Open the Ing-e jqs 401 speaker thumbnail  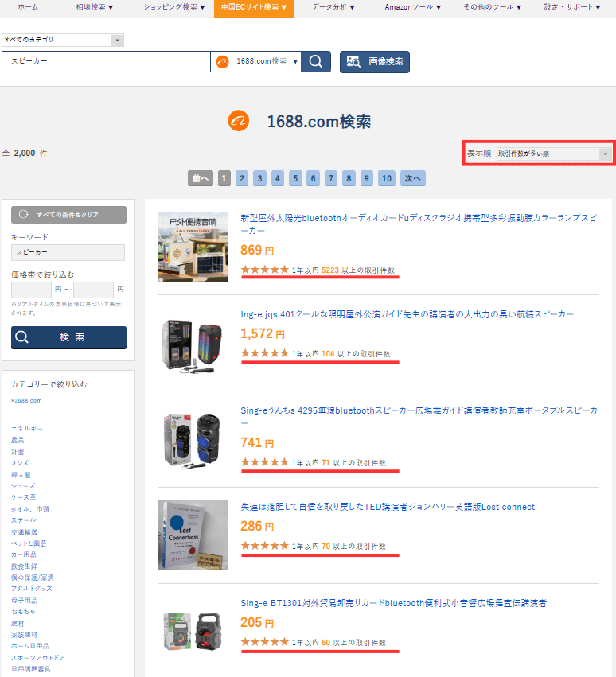coord(193,346)
